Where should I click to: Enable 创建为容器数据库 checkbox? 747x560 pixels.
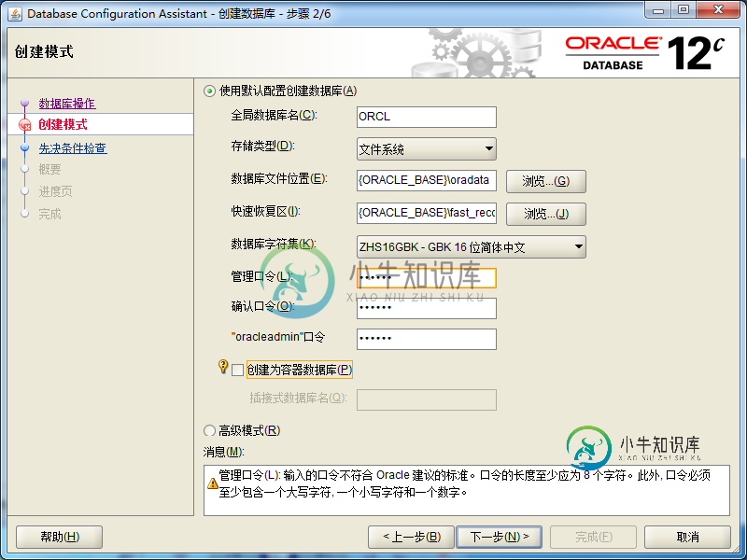coord(237,370)
